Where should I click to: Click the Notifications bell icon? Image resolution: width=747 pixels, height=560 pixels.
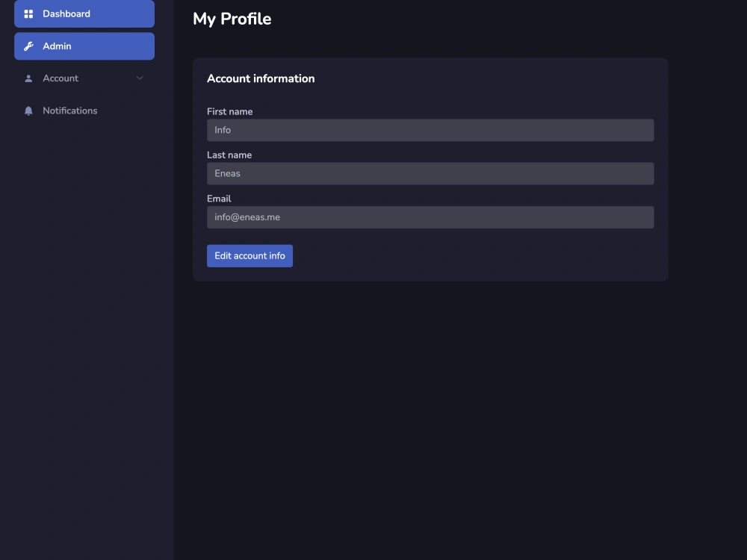[28, 111]
